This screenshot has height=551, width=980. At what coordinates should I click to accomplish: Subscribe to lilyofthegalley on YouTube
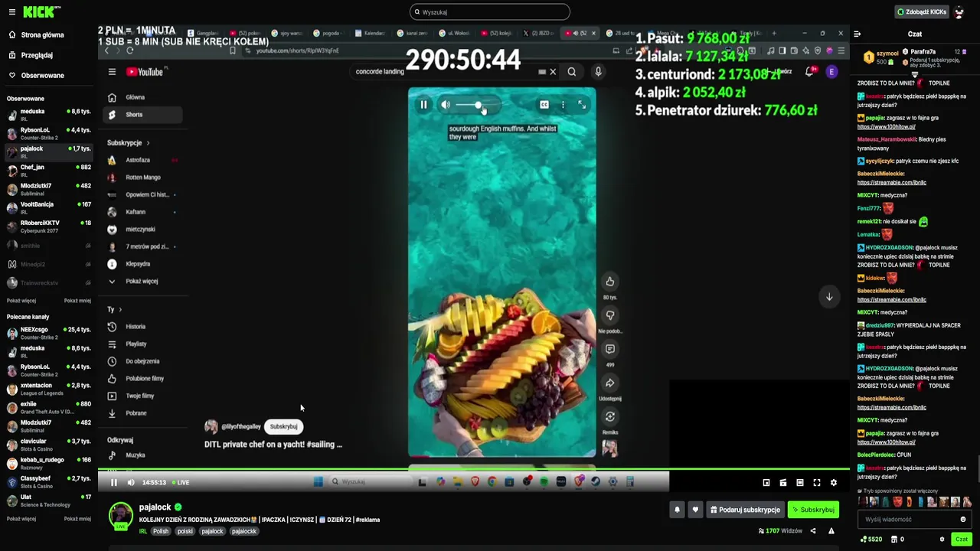tap(283, 427)
